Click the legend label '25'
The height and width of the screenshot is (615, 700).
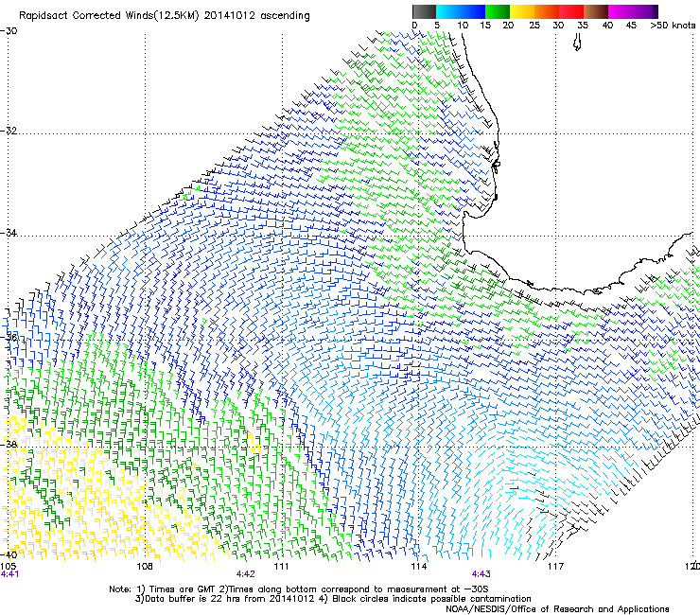pos(534,25)
